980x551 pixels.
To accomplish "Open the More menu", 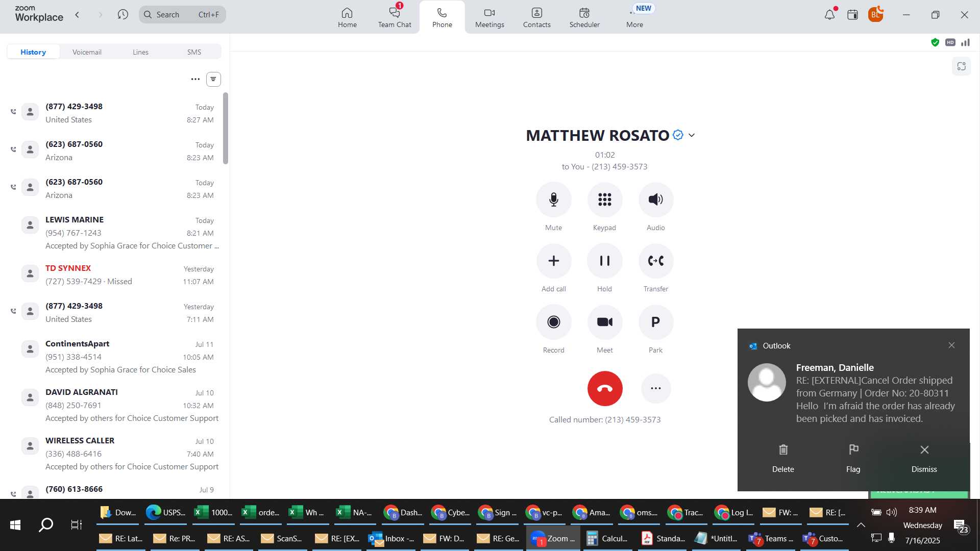I will [x=634, y=17].
